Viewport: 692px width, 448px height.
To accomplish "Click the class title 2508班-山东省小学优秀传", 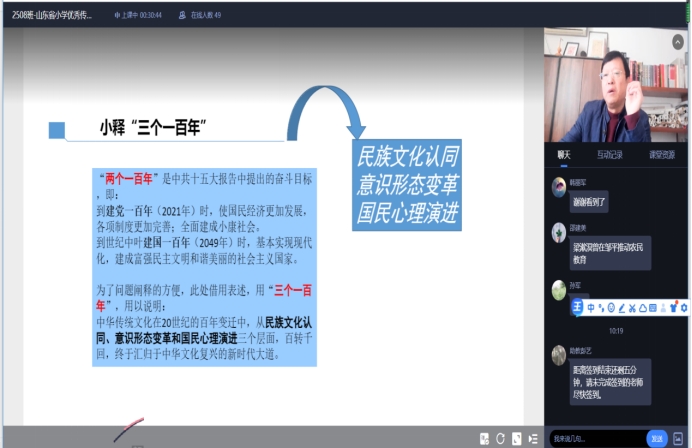I will pos(52,15).
